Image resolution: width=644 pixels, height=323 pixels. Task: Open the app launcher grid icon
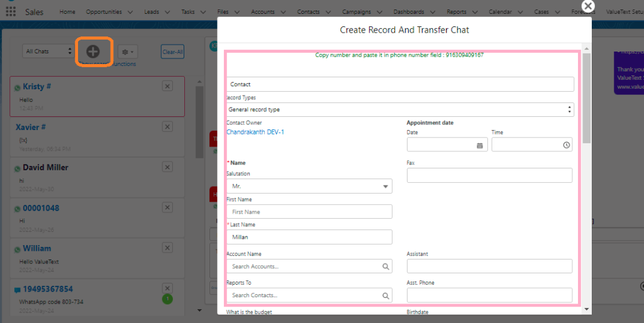(11, 11)
